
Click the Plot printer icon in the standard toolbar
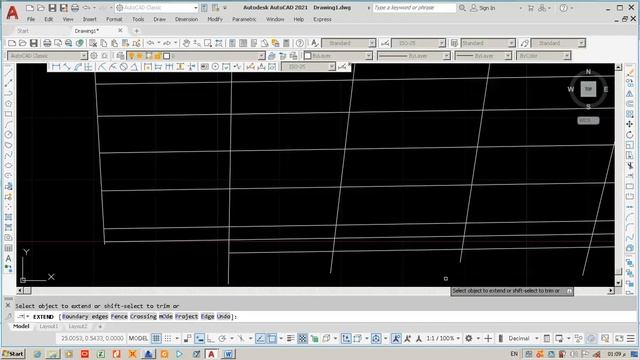click(47, 43)
